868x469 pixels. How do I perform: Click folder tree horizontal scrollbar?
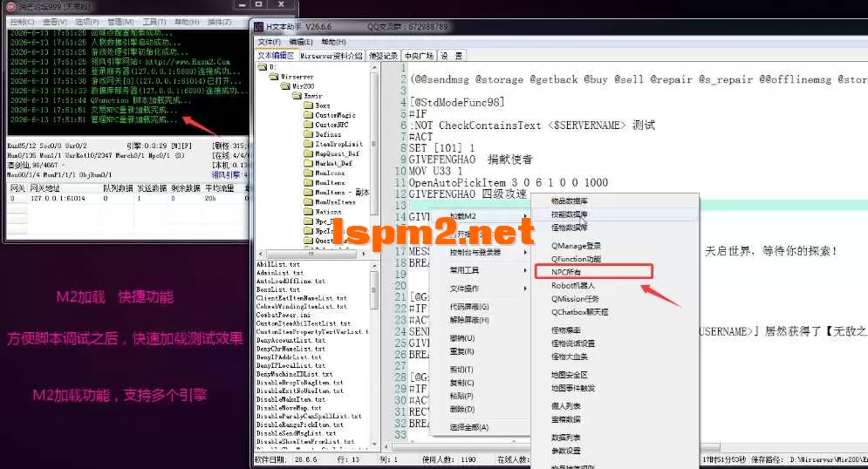(x=311, y=254)
